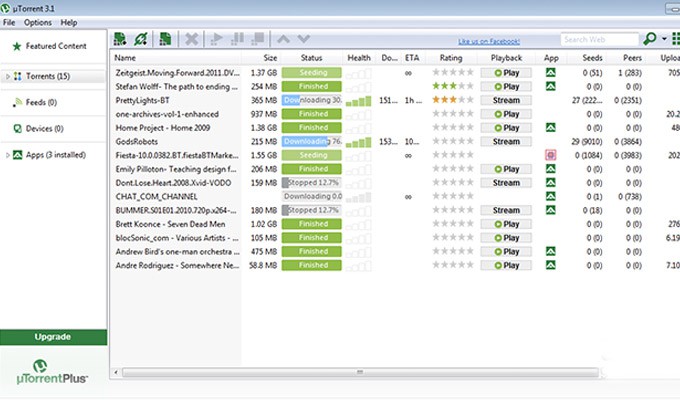The width and height of the screenshot is (680, 400).
Task: Click Stream for Dont.Lose.Heart.2008 torrent
Action: point(506,183)
